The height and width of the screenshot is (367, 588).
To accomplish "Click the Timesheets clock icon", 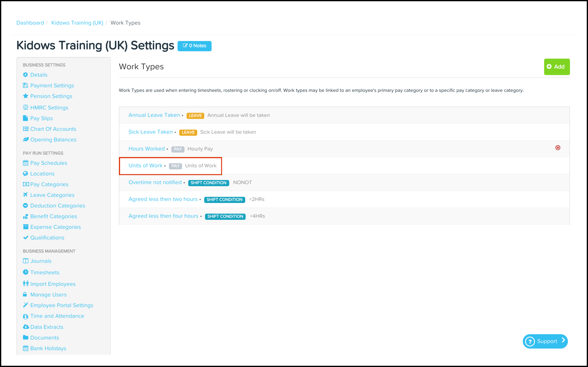I will coord(25,272).
